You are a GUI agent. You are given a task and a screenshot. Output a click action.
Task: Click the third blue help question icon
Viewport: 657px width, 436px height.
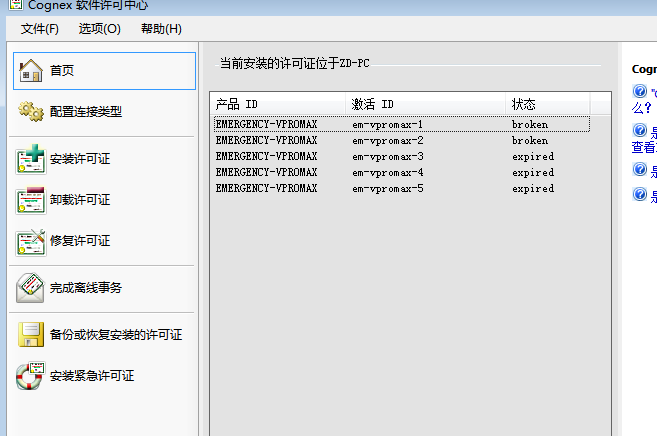[640, 169]
